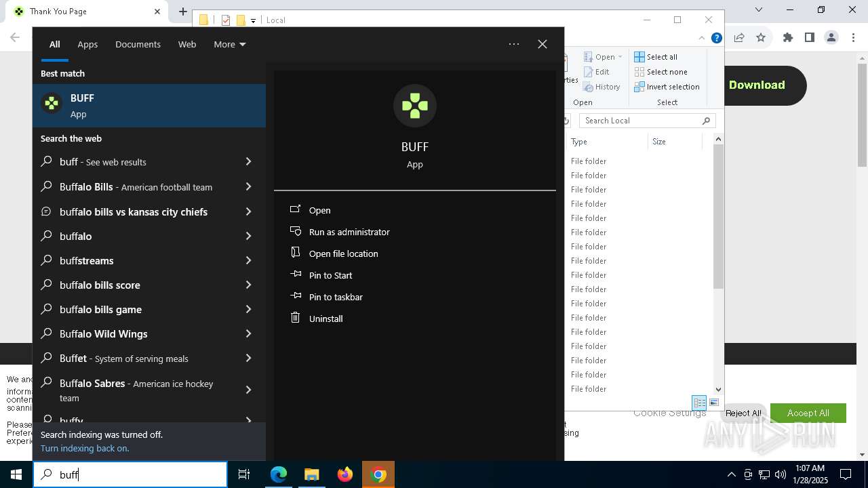Click the volume icon in system tray
The width and height of the screenshot is (868, 488).
click(x=780, y=474)
